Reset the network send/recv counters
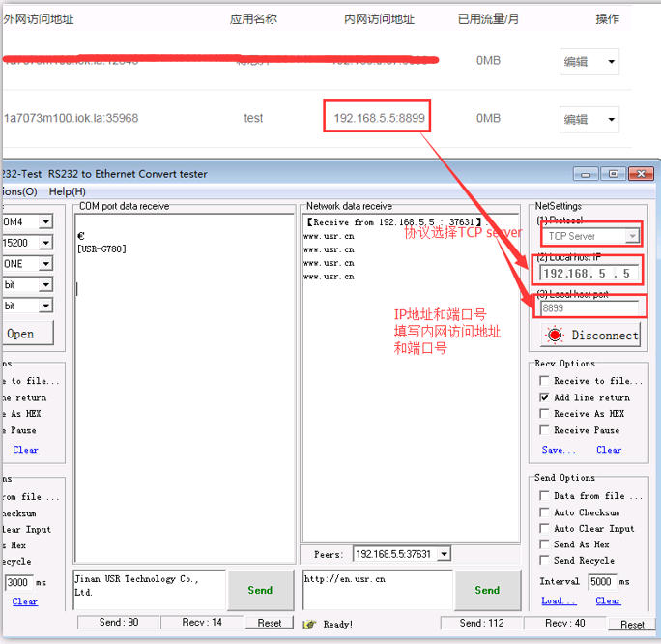The height and width of the screenshot is (644, 661). (x=632, y=624)
